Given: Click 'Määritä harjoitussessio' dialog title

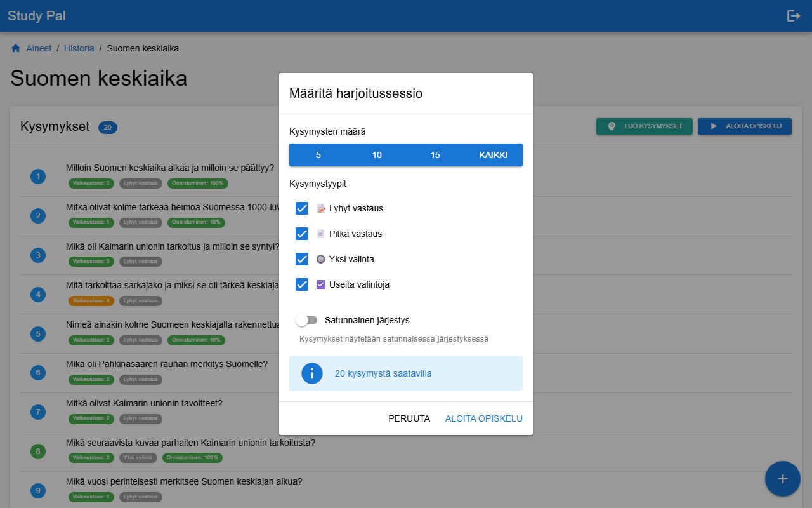Looking at the screenshot, I should (356, 93).
